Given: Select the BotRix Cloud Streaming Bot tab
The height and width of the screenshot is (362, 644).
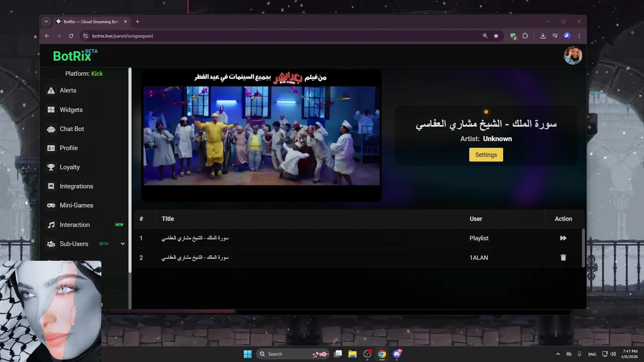Looking at the screenshot, I should click(91, 22).
